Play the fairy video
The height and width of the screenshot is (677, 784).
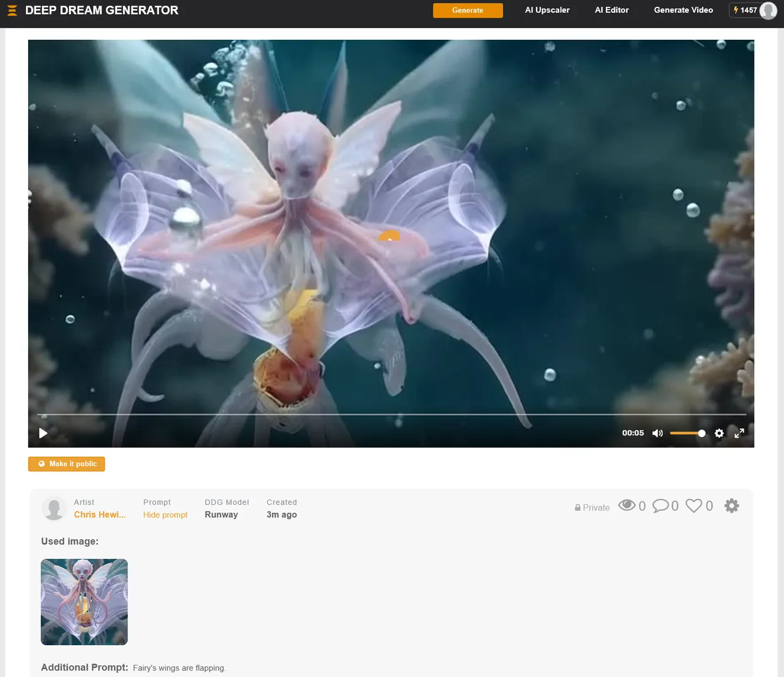tap(43, 433)
